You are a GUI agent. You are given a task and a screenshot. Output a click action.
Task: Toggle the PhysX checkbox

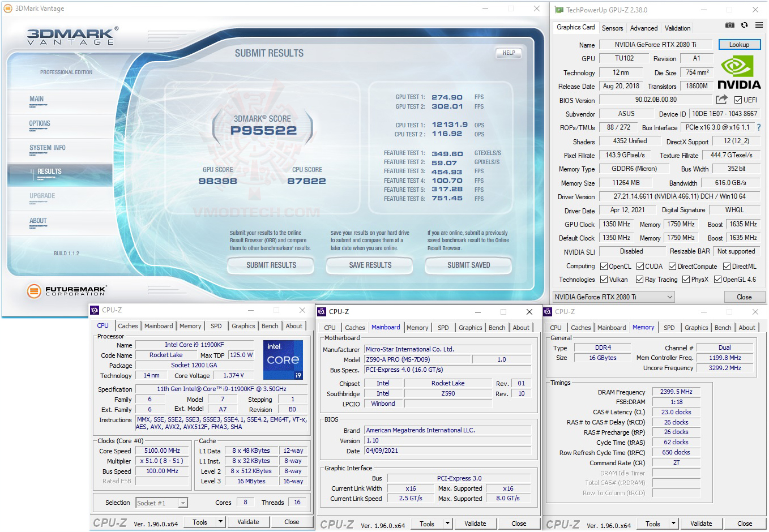click(x=686, y=280)
